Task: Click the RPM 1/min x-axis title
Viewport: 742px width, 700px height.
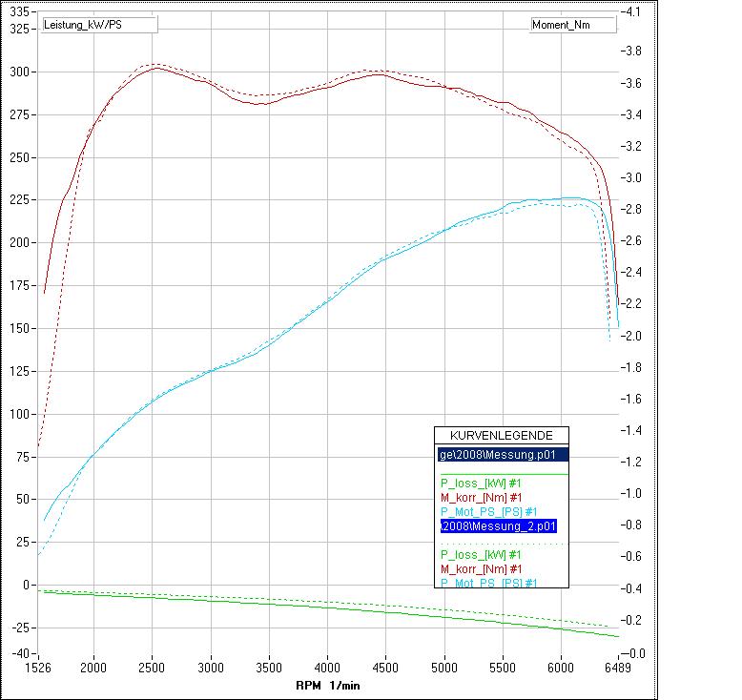Action: [327, 685]
